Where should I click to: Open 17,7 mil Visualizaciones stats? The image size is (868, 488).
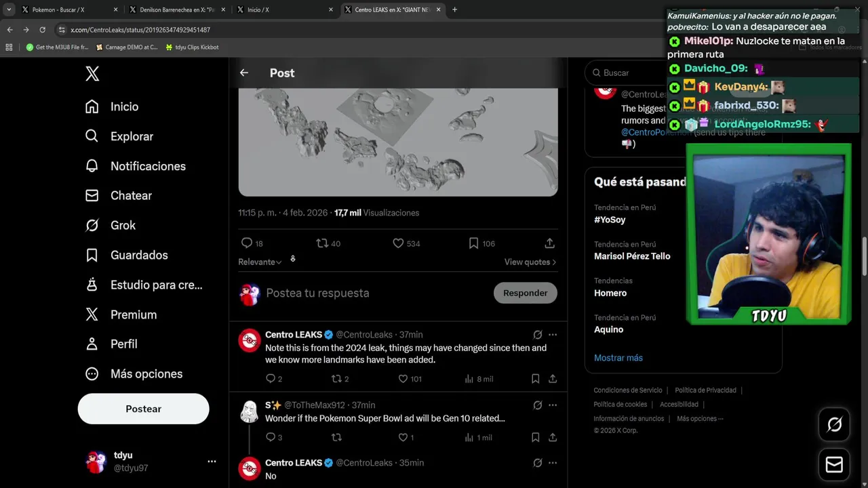point(376,213)
